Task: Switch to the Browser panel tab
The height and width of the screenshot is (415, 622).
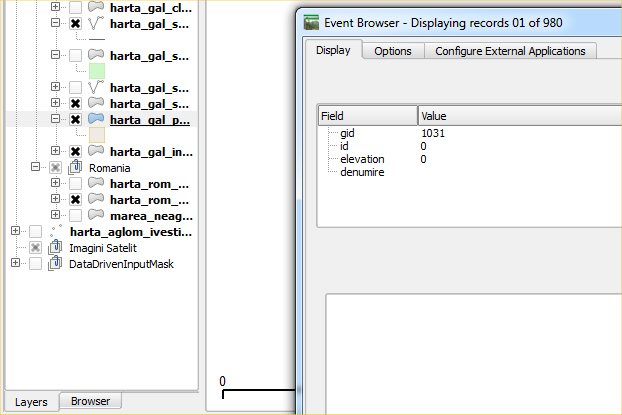Action: [x=90, y=401]
